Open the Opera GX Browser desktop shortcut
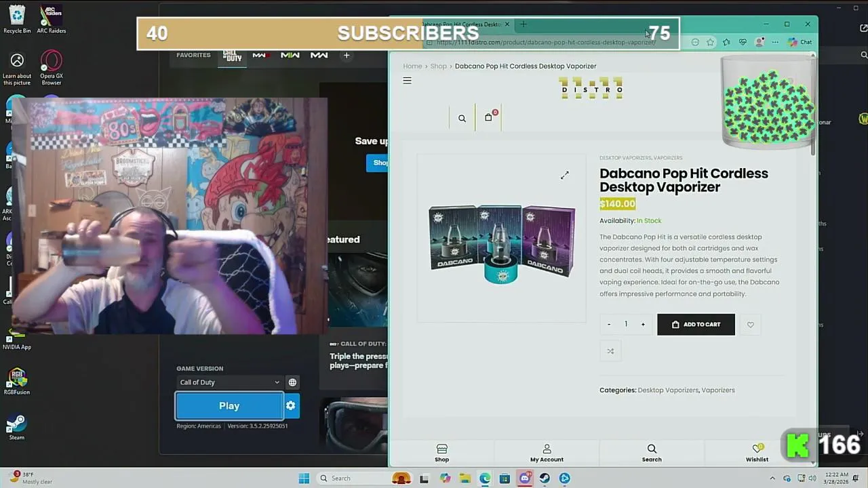The width and height of the screenshot is (868, 488). coord(52,68)
